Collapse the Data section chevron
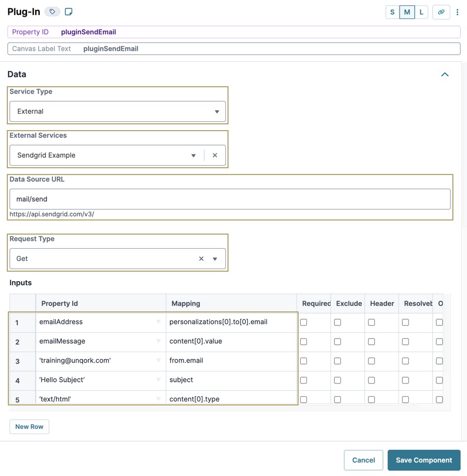 coord(445,74)
